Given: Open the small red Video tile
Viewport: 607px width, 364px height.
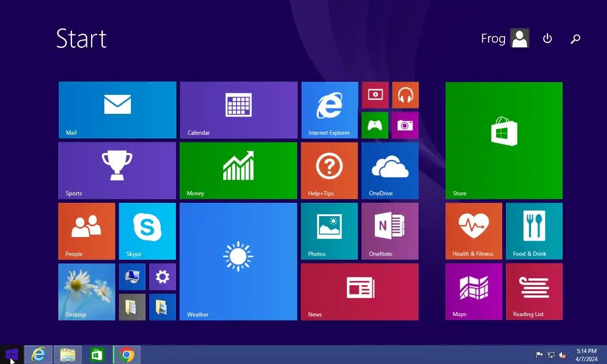Looking at the screenshot, I should tap(375, 95).
